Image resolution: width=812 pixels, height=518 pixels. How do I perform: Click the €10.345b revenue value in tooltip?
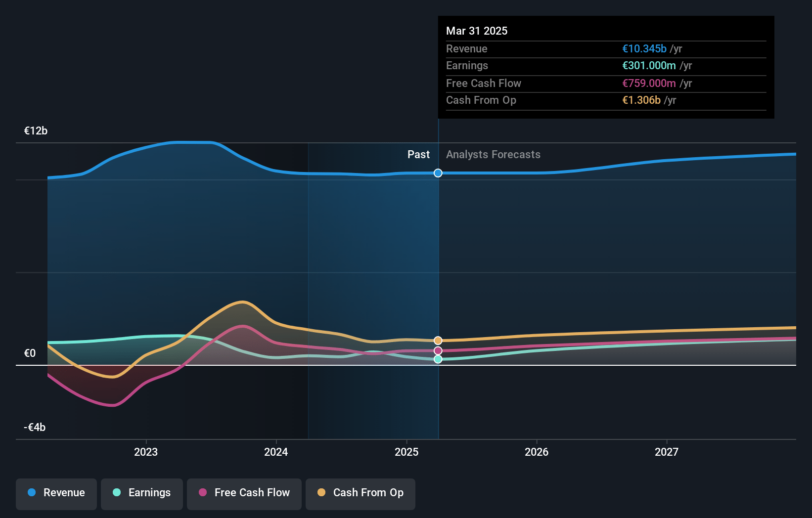tap(644, 49)
